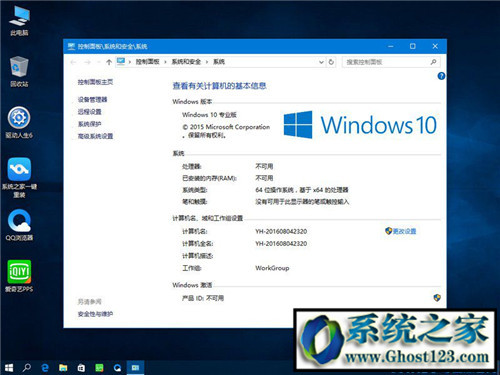
Task: Click the Change settings link
Action: (x=404, y=231)
